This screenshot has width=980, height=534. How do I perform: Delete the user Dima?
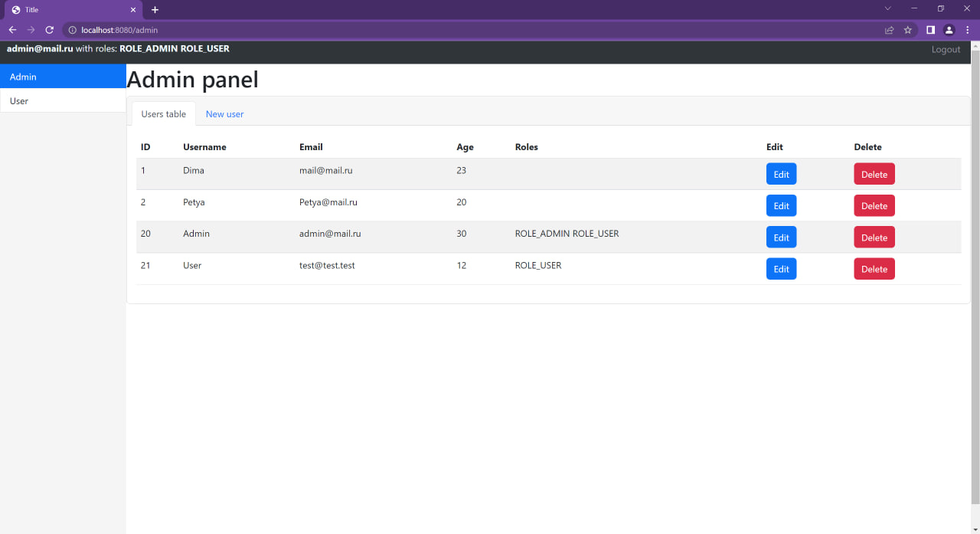874,174
